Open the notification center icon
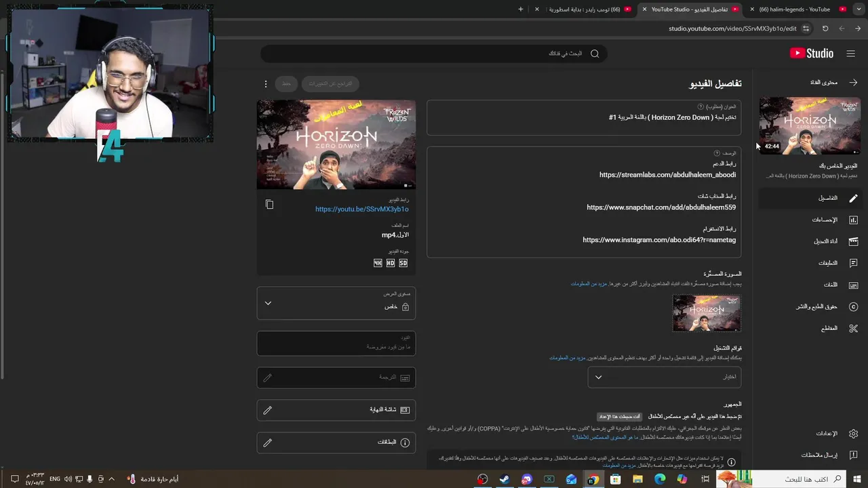Screen dimensions: 868x488 point(14,479)
